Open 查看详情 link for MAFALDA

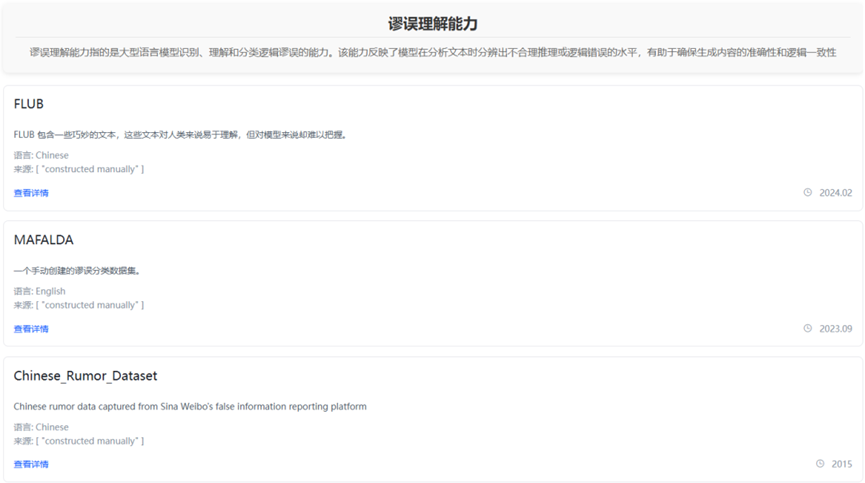pyautogui.click(x=31, y=329)
